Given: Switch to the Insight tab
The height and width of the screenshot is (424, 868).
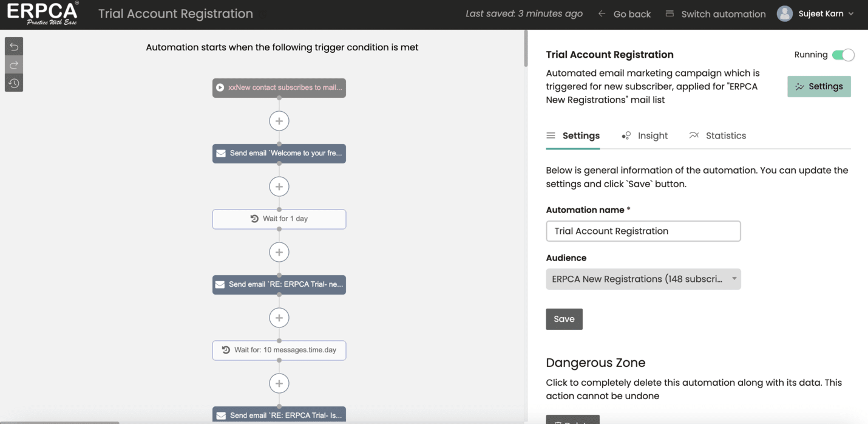Looking at the screenshot, I should click(645, 136).
